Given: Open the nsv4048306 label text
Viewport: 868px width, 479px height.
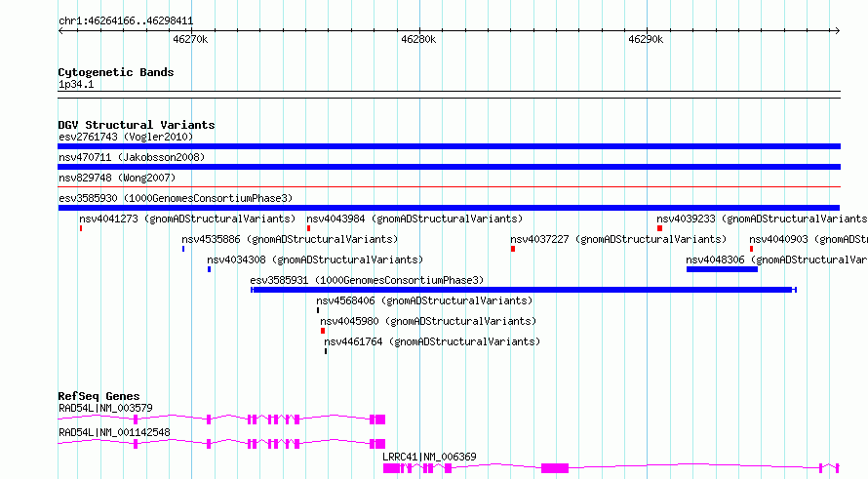Looking at the screenshot, I should point(776,259).
